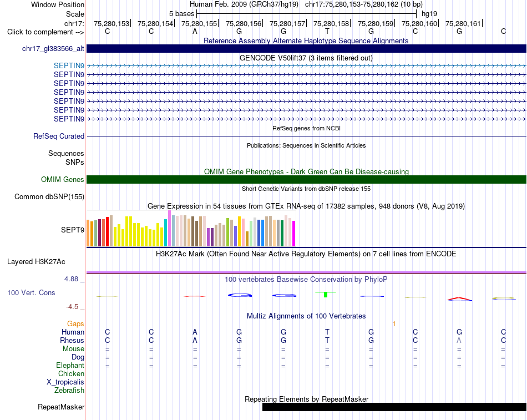Click 'Multiz Alignments of 100 Vertebrates' title
527x420 pixels.
click(x=306, y=316)
